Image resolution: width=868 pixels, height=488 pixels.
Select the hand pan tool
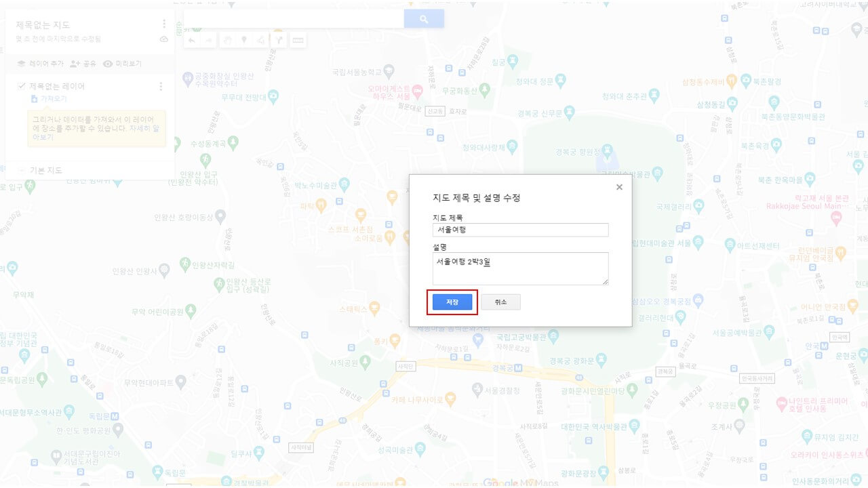[229, 41]
